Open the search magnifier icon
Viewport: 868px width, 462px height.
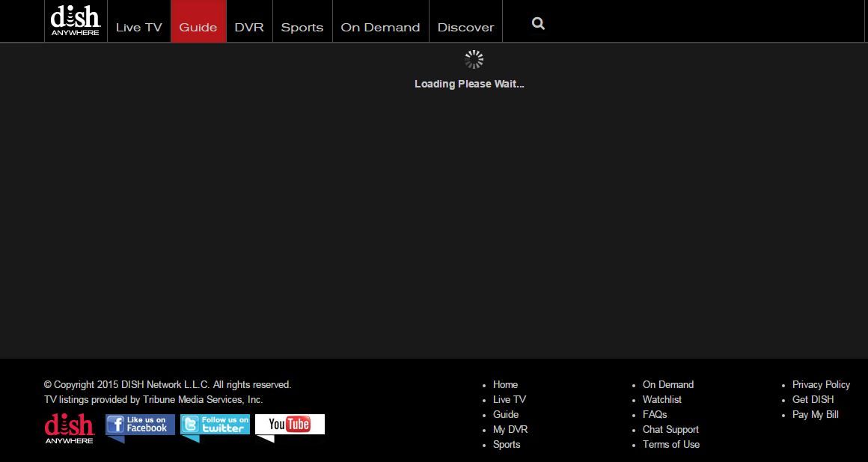tap(538, 23)
